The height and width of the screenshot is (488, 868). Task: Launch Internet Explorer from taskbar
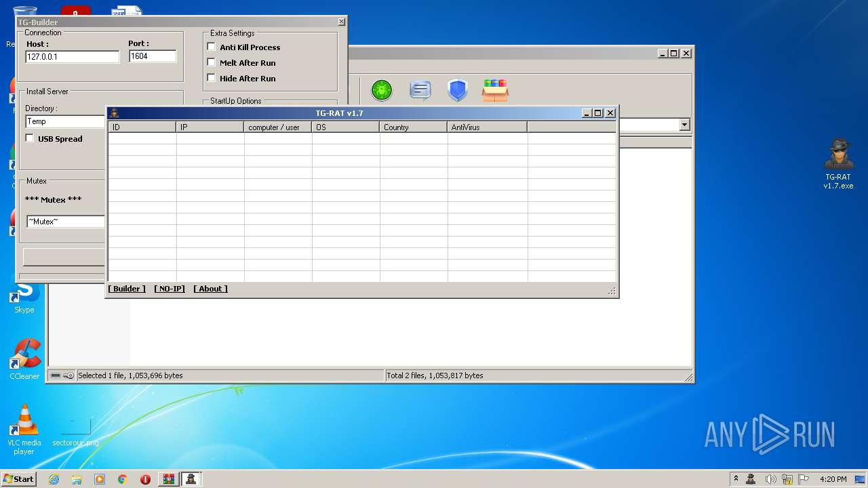tap(54, 479)
